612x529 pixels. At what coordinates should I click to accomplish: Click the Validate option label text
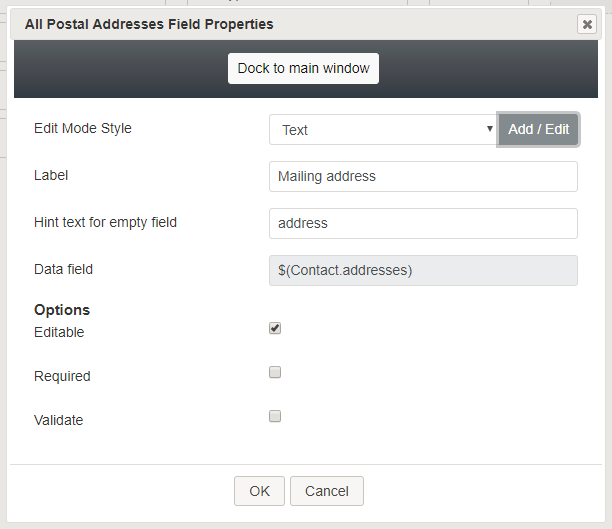[59, 420]
